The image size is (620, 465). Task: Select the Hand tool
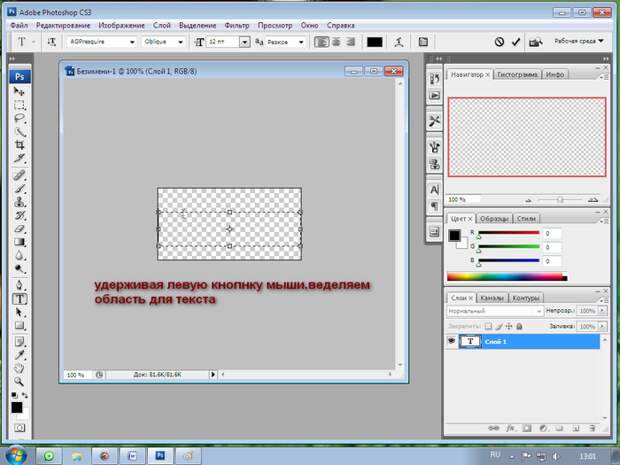point(19,368)
